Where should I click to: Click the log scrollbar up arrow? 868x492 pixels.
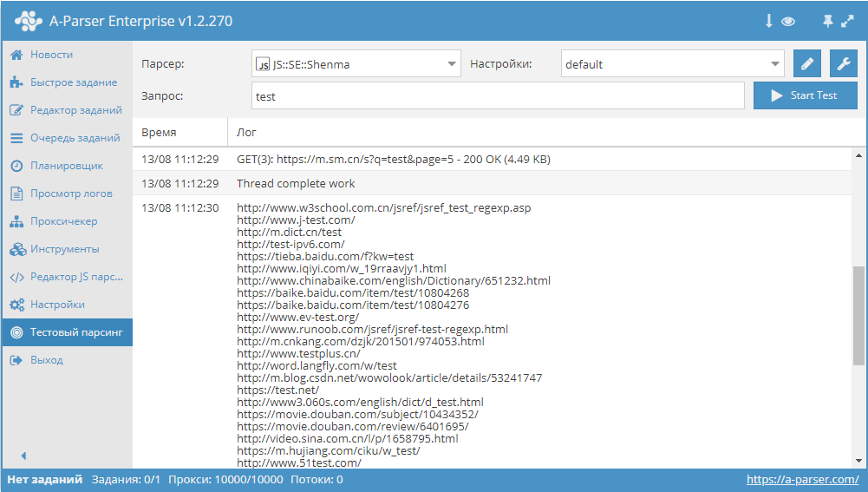coord(858,155)
